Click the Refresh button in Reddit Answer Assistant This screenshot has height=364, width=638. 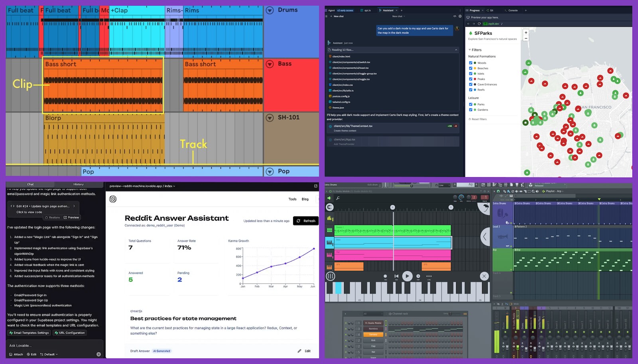coord(305,221)
